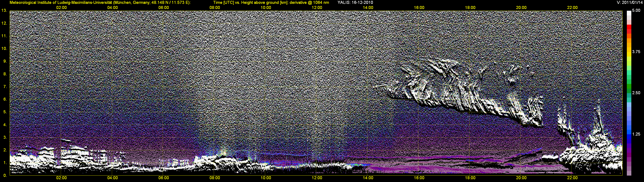Click the 7. km height axis label
Viewport: 644px width, 182px height.
tap(5, 87)
